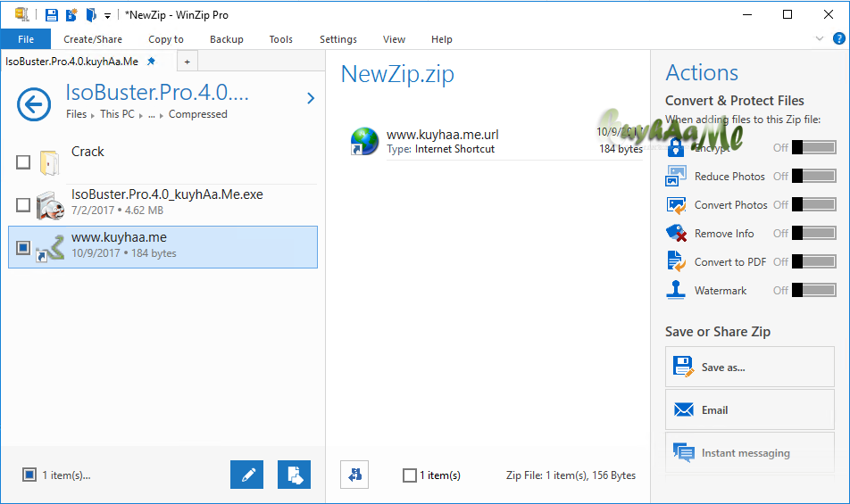Click the Zip File status text
The height and width of the screenshot is (504, 850).
pyautogui.click(x=571, y=475)
